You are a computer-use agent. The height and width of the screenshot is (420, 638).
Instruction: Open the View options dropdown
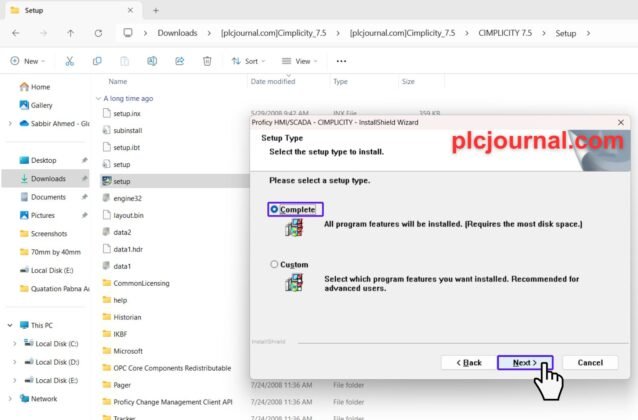tap(302, 61)
